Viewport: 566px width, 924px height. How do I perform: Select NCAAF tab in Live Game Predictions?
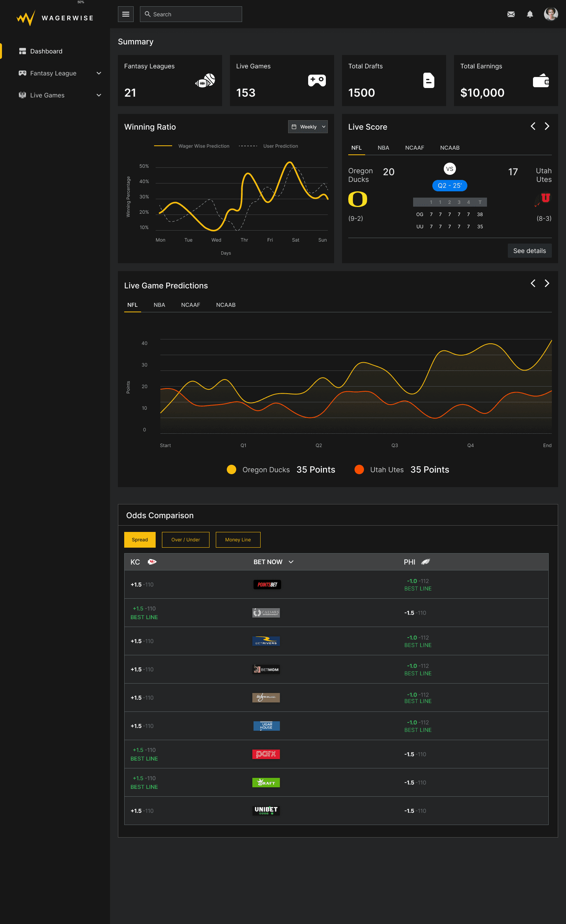[x=191, y=305]
